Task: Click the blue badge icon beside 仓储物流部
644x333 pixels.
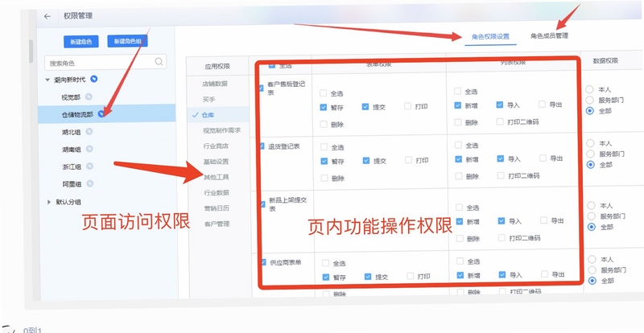Action: 101,114
